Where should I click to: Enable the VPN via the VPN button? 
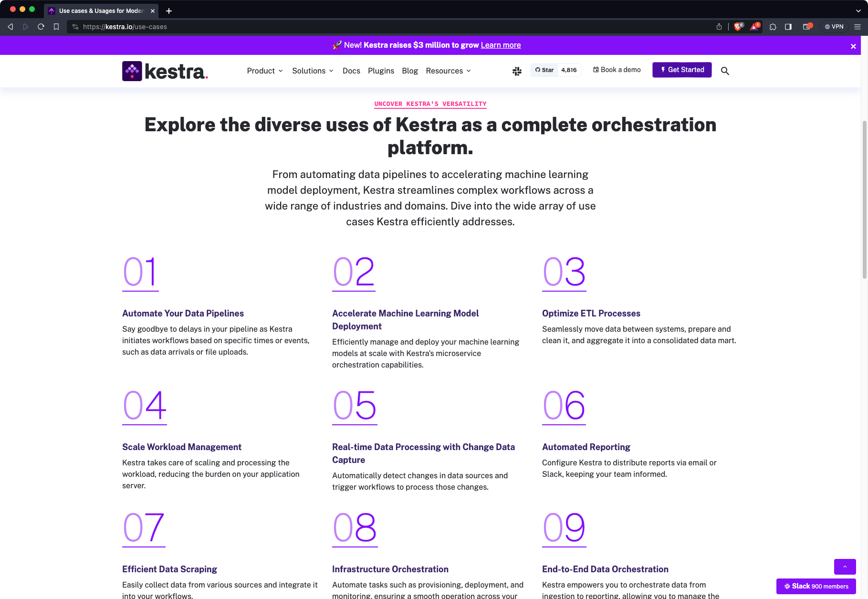834,27
